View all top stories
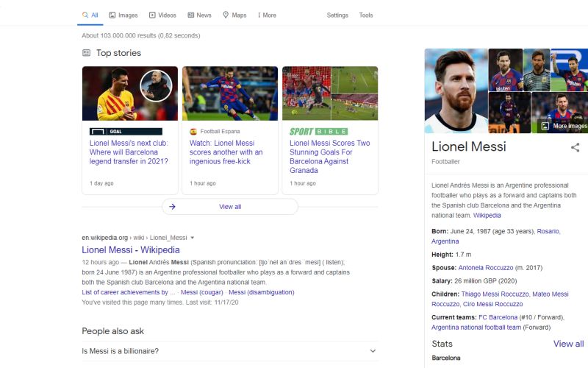Screen dimensions: 588x368 coord(230,207)
